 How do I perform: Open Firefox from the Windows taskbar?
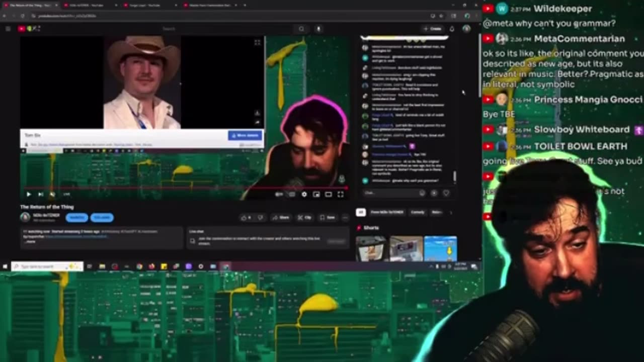tap(151, 266)
